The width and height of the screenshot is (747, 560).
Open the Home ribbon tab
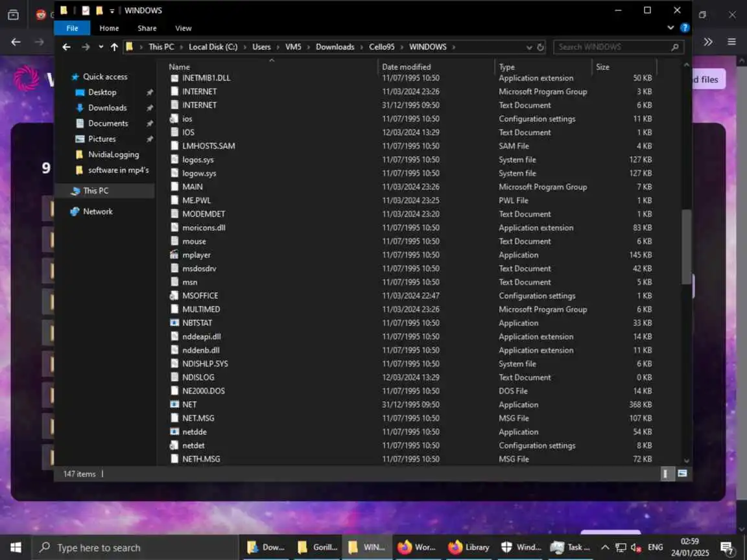coord(109,28)
